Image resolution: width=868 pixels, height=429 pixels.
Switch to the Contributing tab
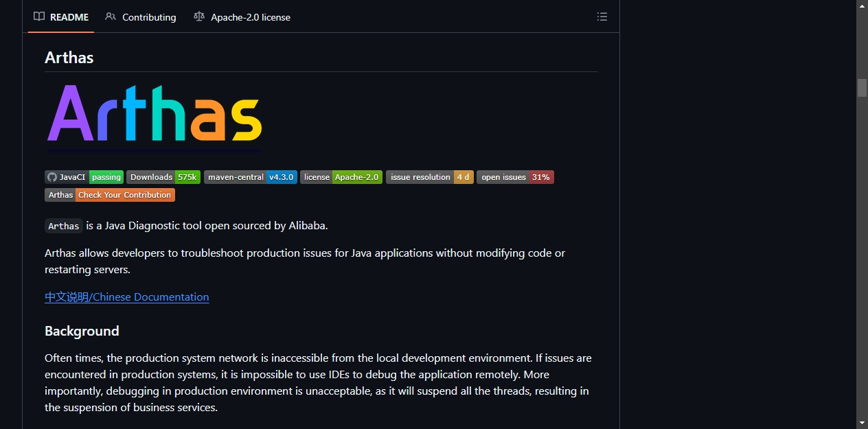pos(141,17)
